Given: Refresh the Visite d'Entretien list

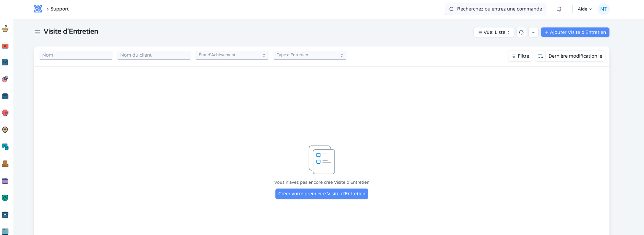Looking at the screenshot, I should [x=521, y=32].
